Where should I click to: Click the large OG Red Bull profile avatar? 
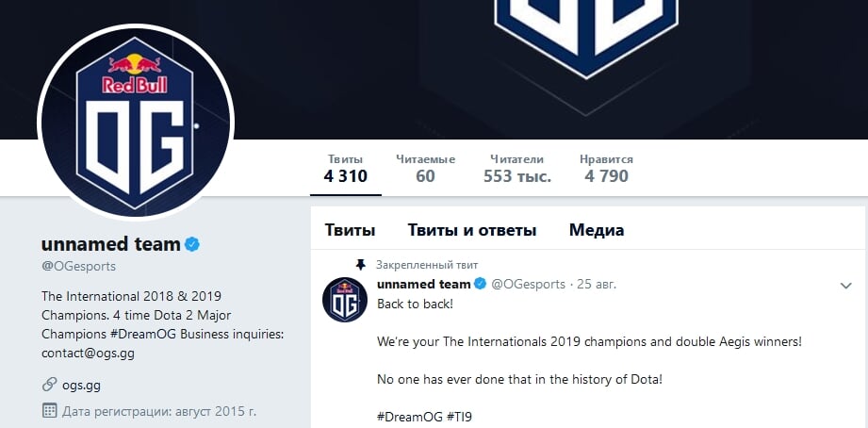pos(136,123)
